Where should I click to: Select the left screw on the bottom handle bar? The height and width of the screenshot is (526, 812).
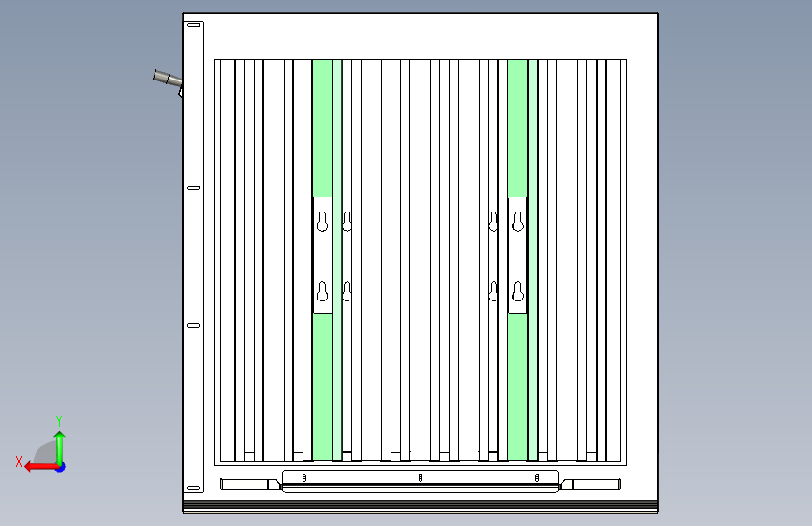click(x=304, y=477)
